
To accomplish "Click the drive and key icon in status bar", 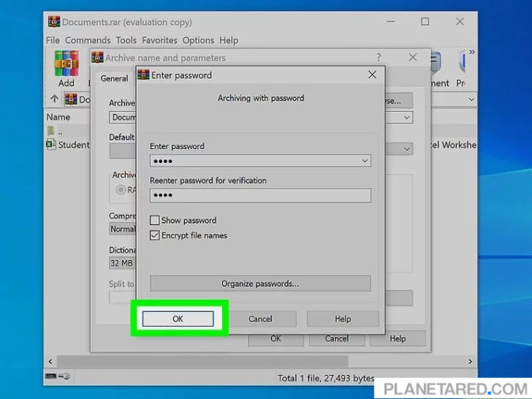I will click(x=57, y=376).
